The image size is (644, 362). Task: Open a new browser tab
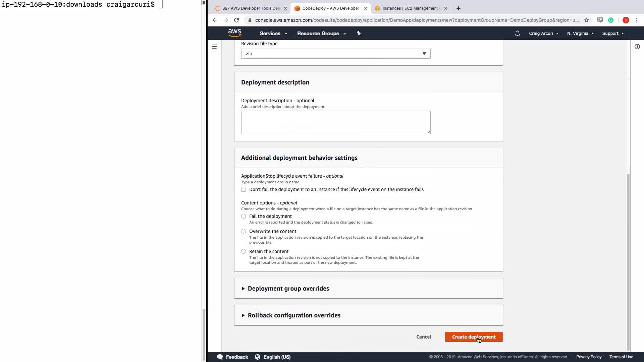[458, 8]
